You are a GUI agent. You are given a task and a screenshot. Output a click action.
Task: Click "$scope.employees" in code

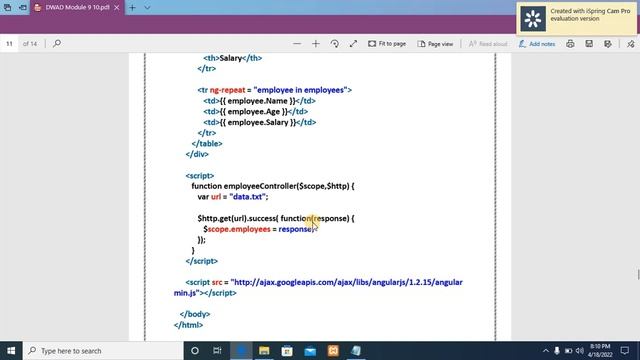[x=237, y=229]
